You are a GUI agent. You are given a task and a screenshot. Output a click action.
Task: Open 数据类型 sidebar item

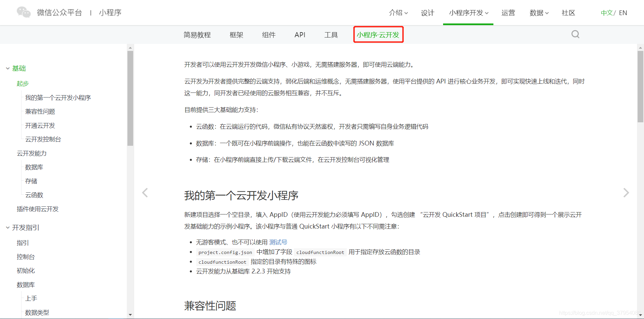[37, 312]
